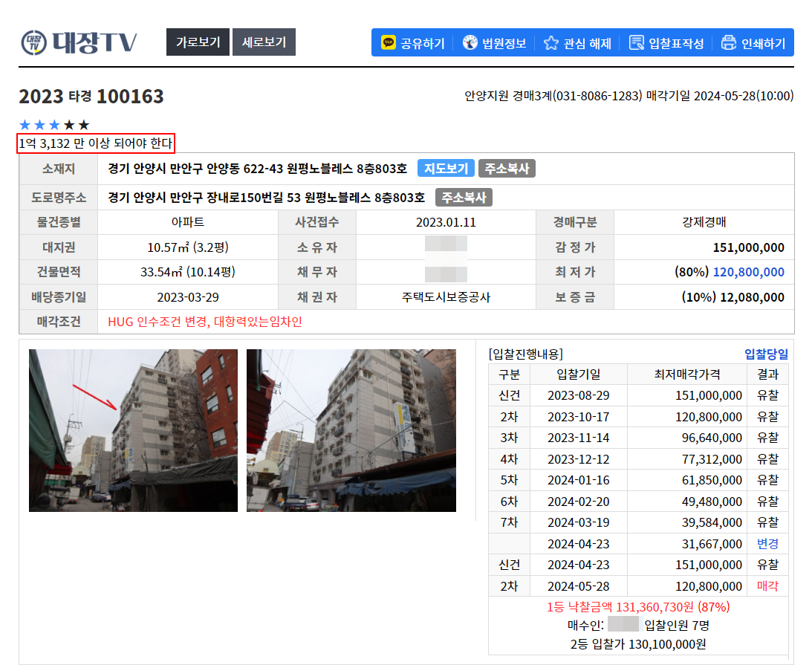
Task: Set rating to four stars
Action: (69, 125)
